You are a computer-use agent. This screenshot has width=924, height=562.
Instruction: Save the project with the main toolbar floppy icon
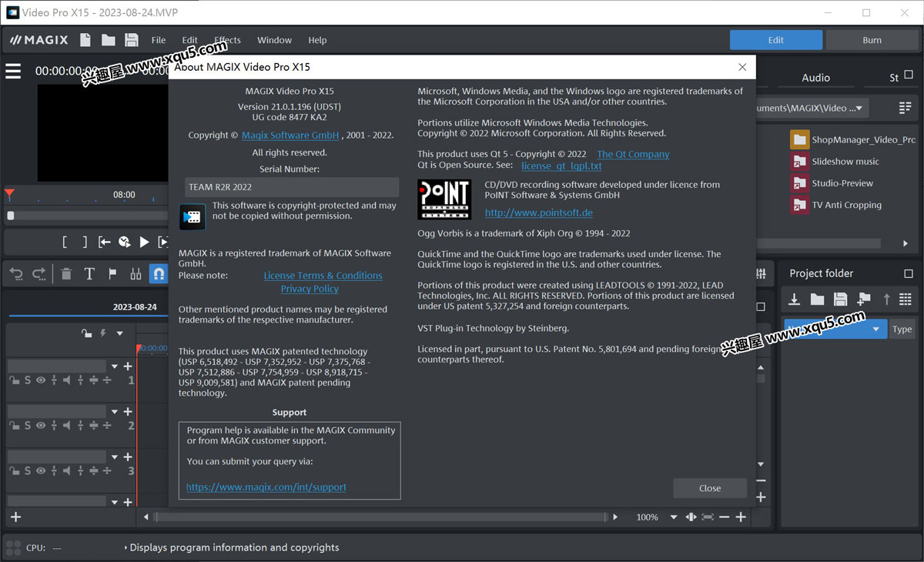132,40
